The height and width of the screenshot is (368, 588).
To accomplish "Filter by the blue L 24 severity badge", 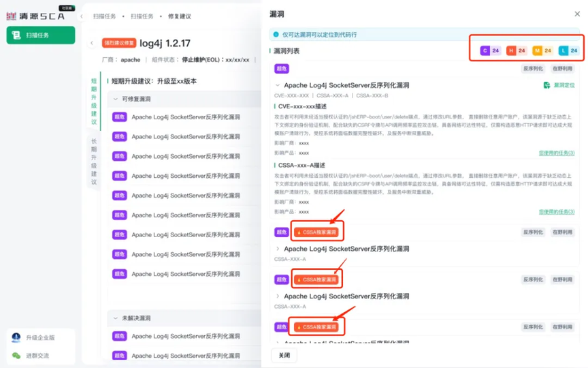I will (x=568, y=50).
